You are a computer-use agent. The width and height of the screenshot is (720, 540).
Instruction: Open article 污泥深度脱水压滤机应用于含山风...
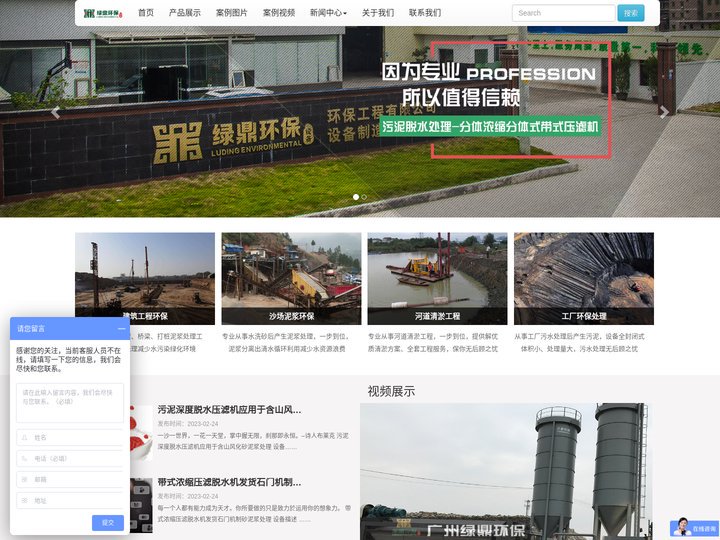[230, 410]
